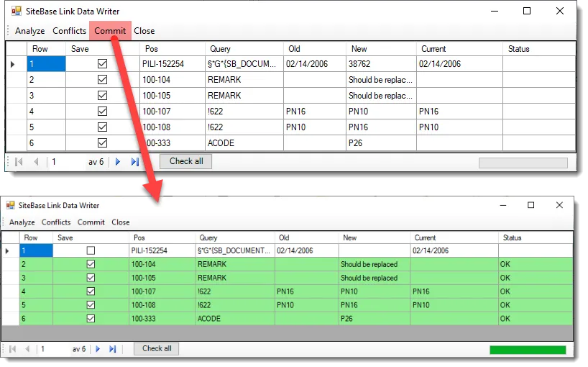Go to next record in upper window navigator
The width and height of the screenshot is (588, 367).
click(x=118, y=162)
